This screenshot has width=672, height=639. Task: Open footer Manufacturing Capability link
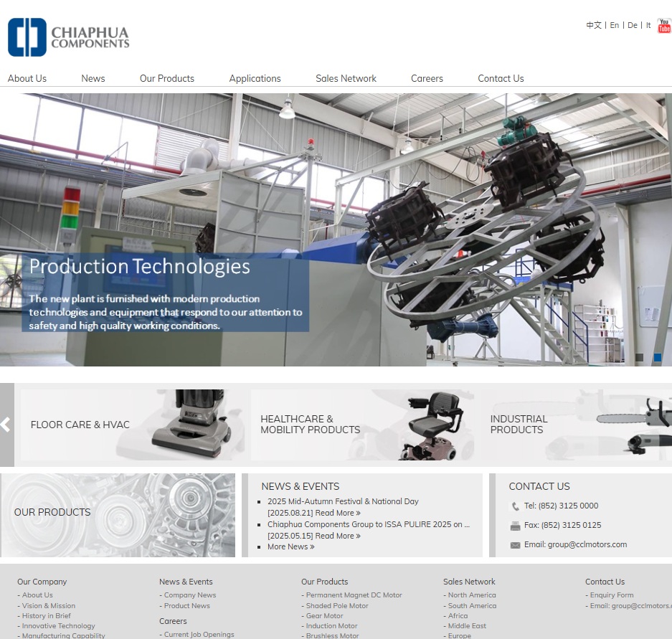[x=63, y=635]
